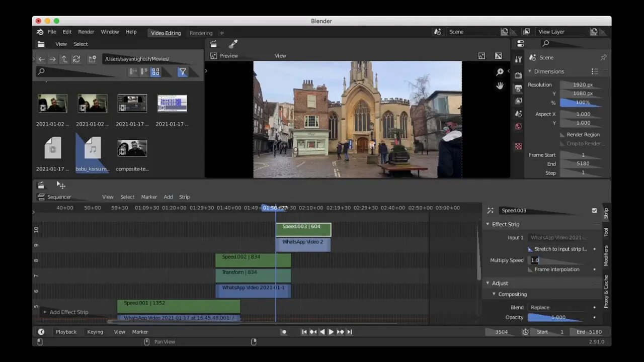Create new folder icon in file browser
Image resolution: width=644 pixels, height=362 pixels.
point(92,59)
